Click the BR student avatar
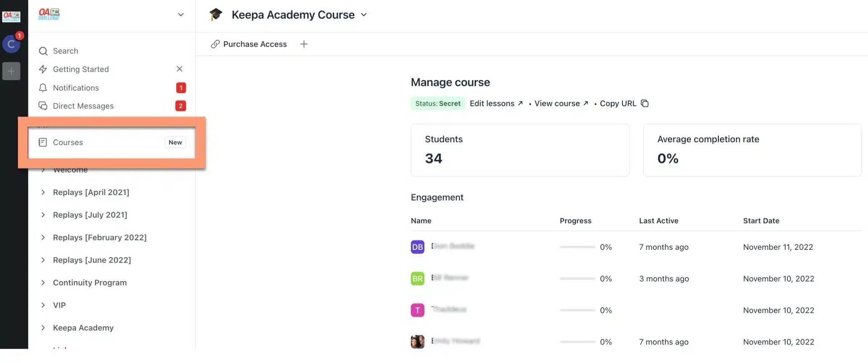This screenshot has height=363, width=868. point(417,279)
